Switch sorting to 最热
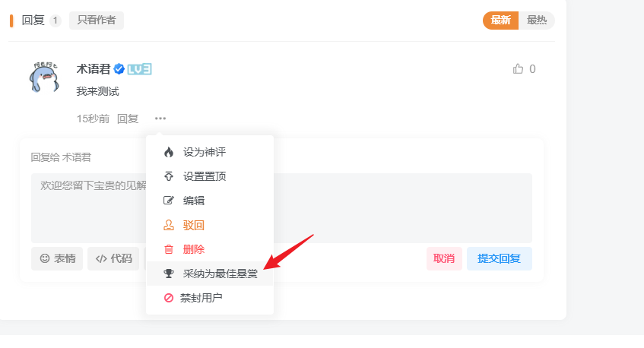 [x=537, y=21]
